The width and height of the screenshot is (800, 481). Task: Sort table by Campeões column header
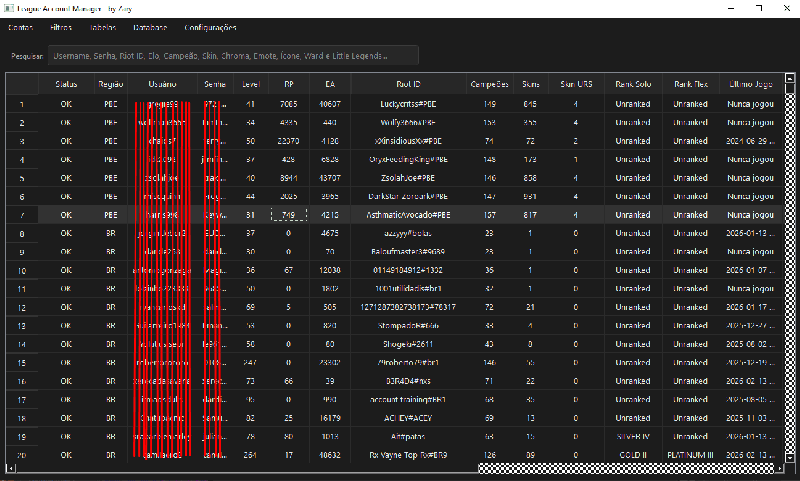[x=489, y=85]
